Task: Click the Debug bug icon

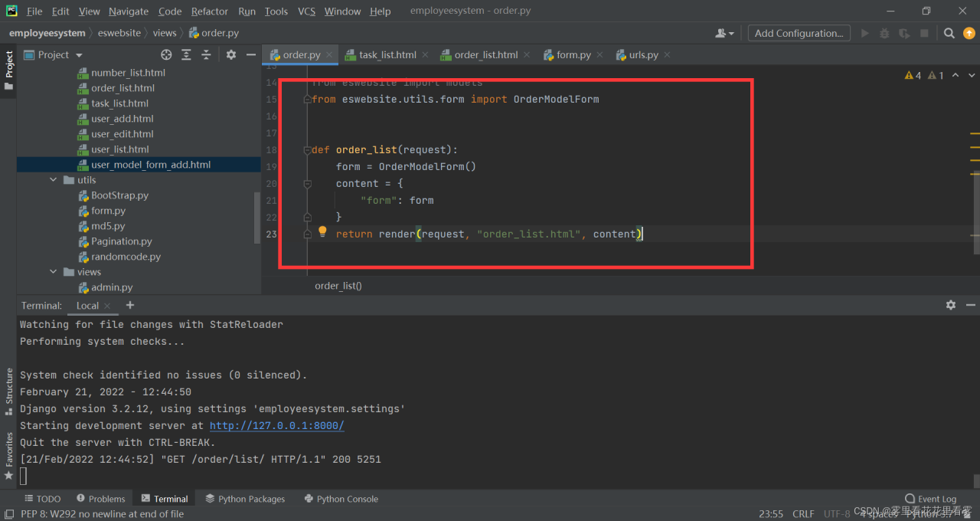Action: [x=884, y=33]
